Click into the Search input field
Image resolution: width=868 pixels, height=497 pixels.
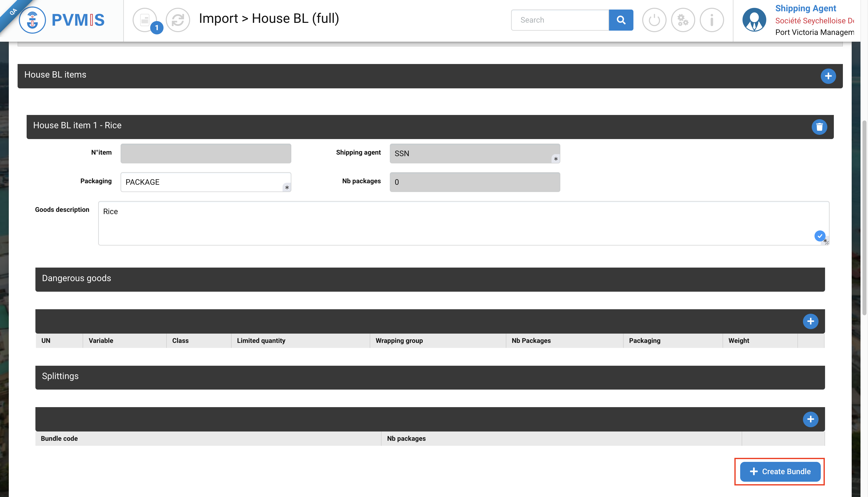[x=560, y=20]
